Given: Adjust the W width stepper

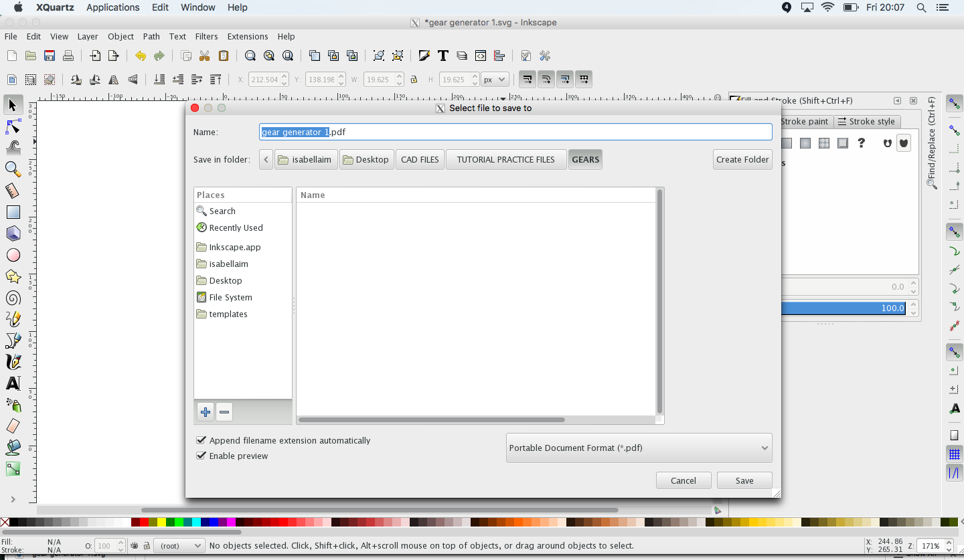Looking at the screenshot, I should [399, 79].
